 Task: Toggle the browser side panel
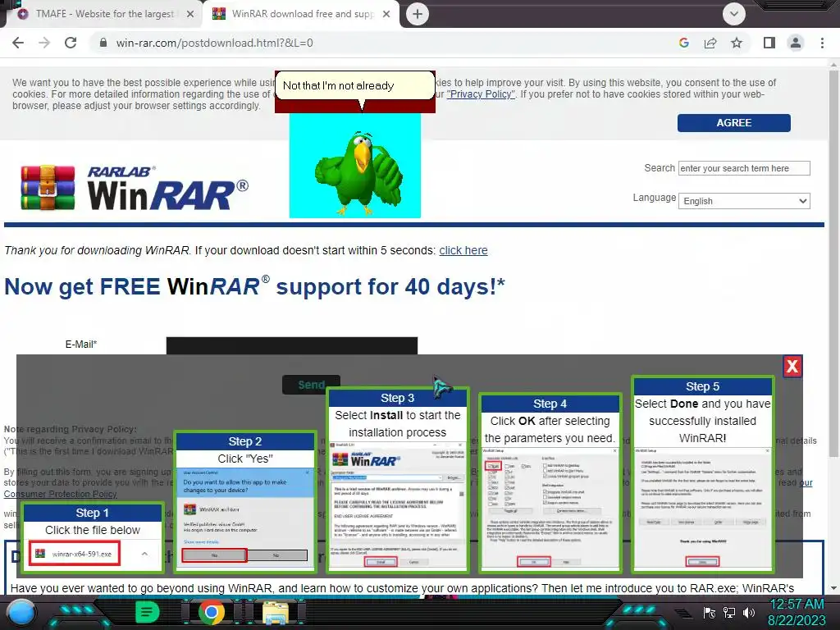769,43
